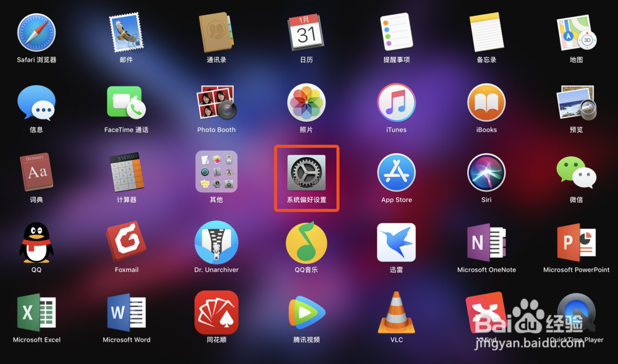
Task: Launch the Mail (邮件) app
Action: pos(126,33)
